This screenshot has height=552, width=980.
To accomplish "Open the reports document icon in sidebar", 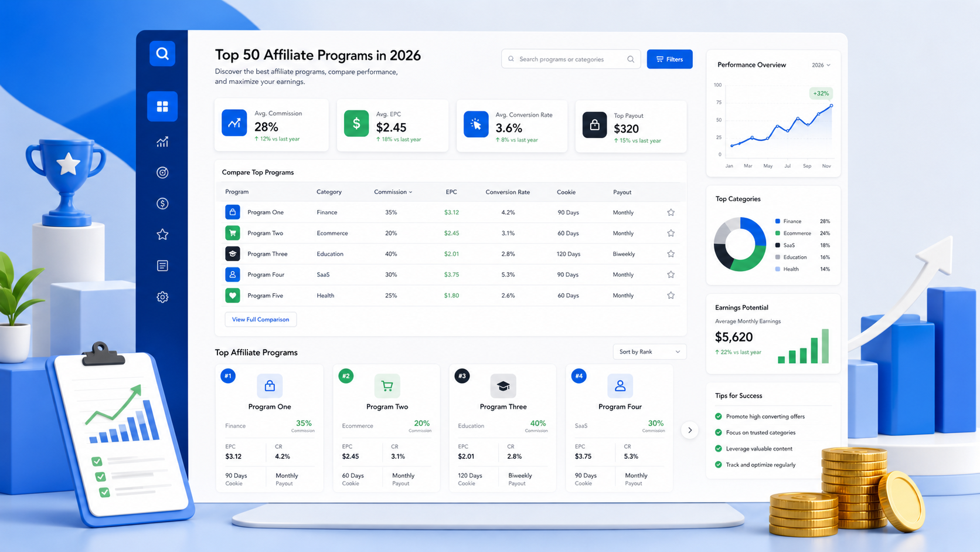I will 162,266.
